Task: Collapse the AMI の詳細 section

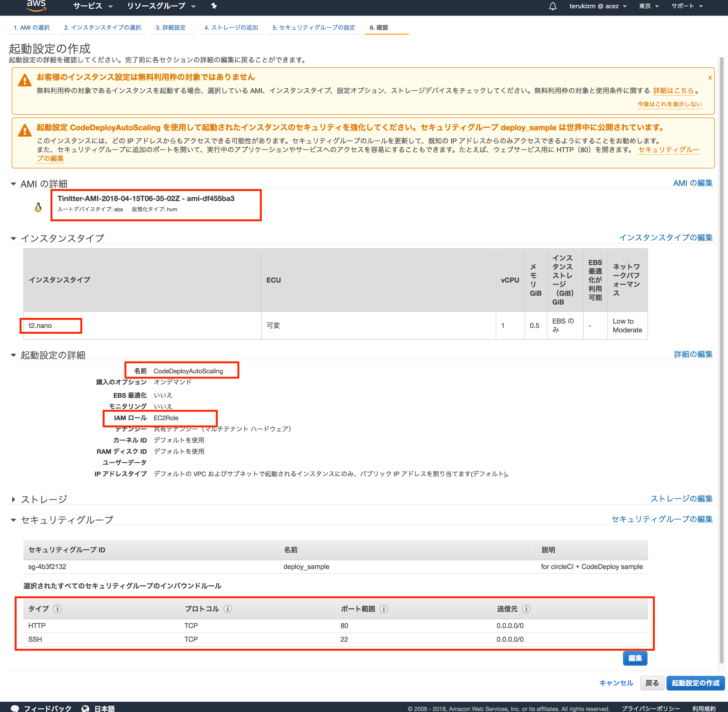Action: tap(13, 184)
